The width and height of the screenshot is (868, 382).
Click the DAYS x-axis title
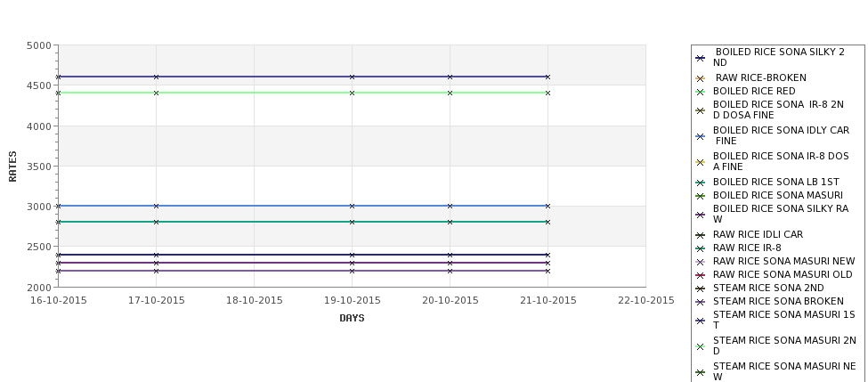[352, 318]
